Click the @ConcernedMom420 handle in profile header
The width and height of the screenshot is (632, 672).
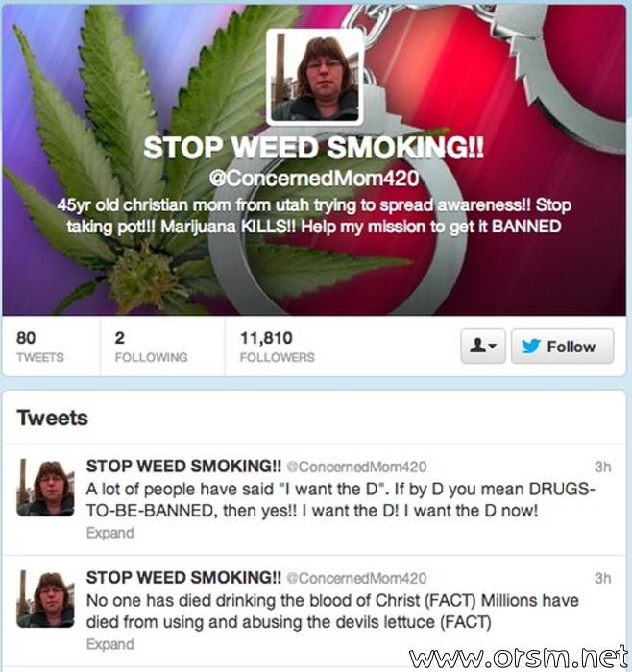pyautogui.click(x=314, y=179)
